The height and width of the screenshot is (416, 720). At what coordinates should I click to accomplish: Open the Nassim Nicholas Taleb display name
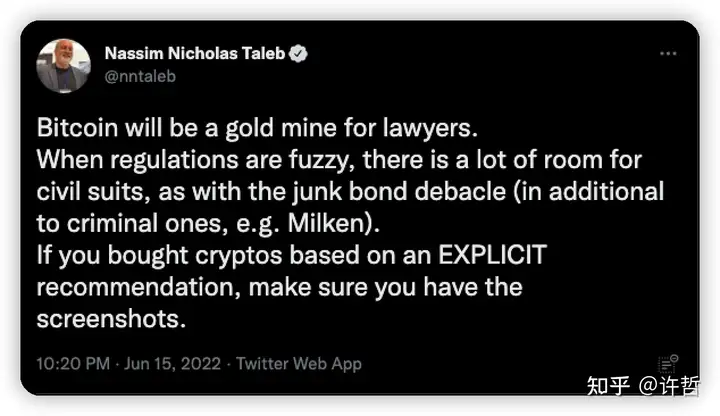pyautogui.click(x=193, y=53)
